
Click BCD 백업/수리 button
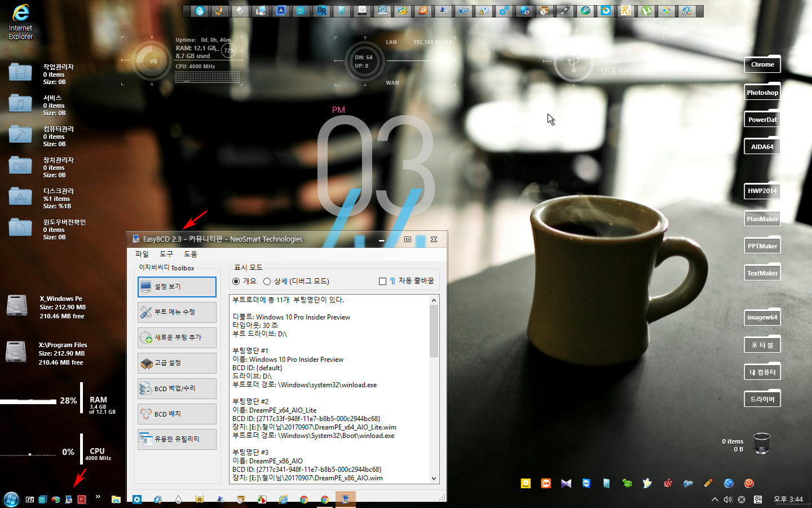(176, 388)
